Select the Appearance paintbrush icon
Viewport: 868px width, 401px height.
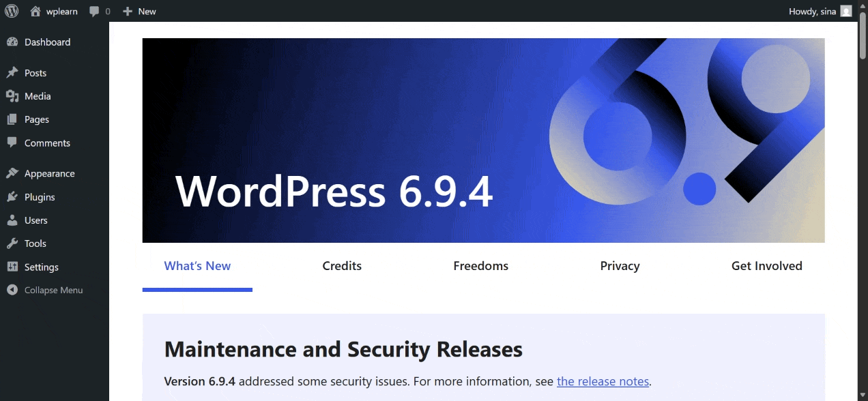(x=12, y=173)
